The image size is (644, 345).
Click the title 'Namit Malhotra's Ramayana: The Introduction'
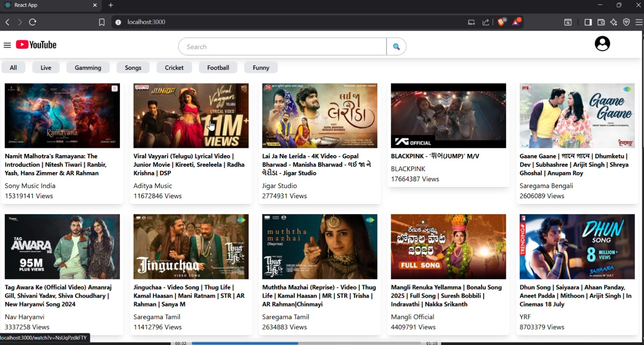pos(56,164)
